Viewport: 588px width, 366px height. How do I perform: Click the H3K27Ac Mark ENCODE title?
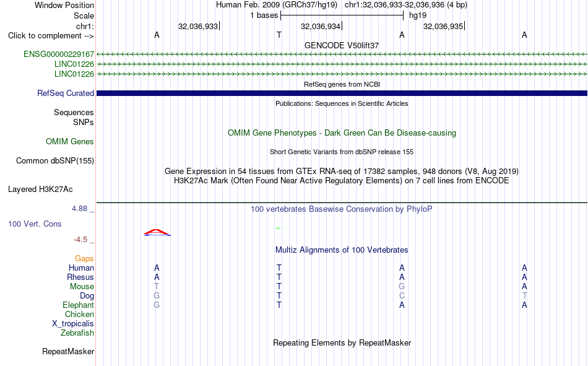pos(342,181)
